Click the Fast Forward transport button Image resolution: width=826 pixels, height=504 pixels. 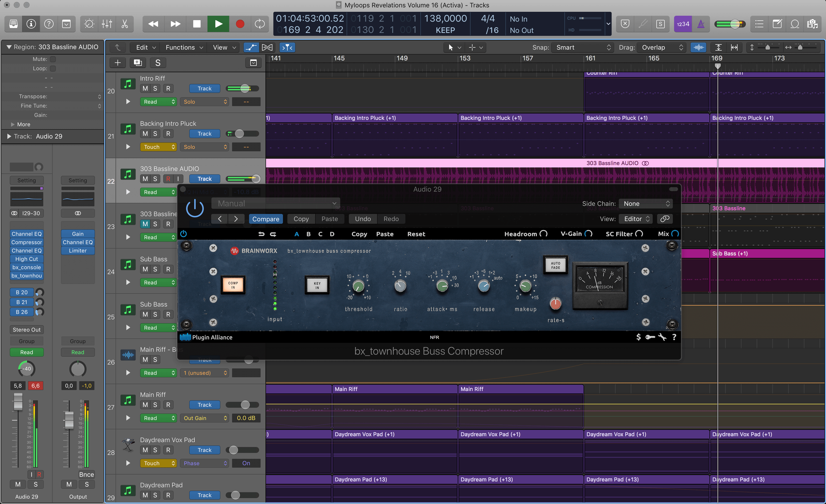click(x=175, y=24)
